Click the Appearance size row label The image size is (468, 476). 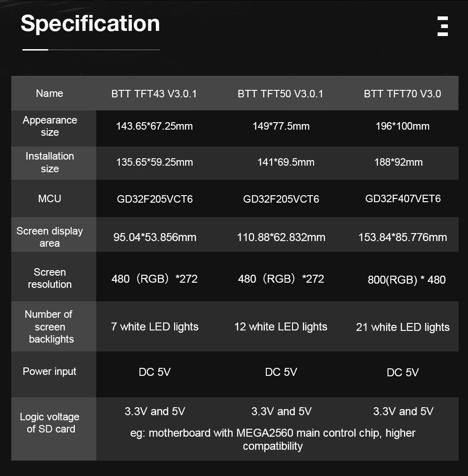50,126
